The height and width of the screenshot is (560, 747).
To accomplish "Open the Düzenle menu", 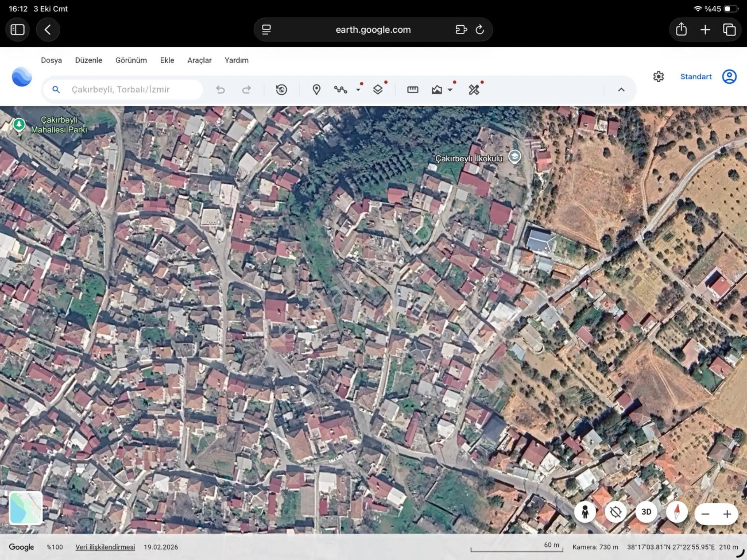I will pyautogui.click(x=89, y=60).
